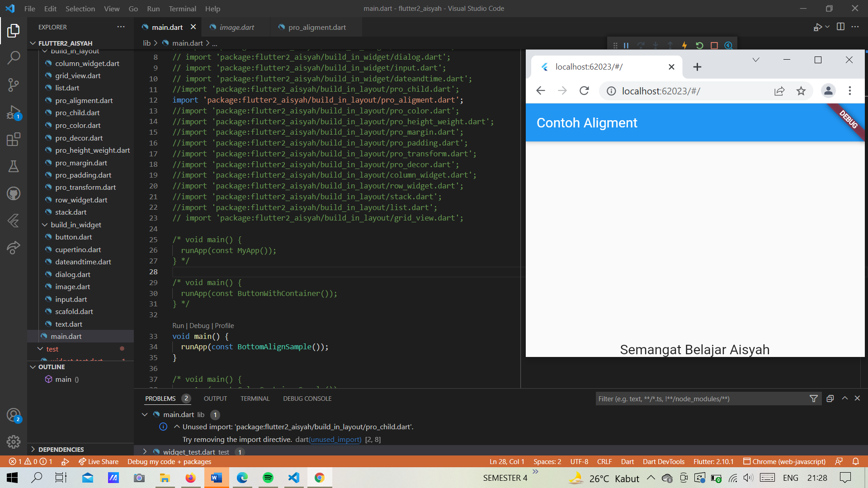Open the Extensions view
Image resolution: width=868 pixels, height=488 pixels.
coord(14,139)
